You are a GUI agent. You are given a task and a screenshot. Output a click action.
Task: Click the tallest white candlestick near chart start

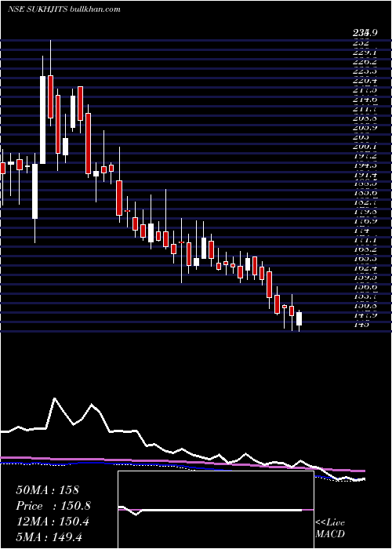point(42,120)
